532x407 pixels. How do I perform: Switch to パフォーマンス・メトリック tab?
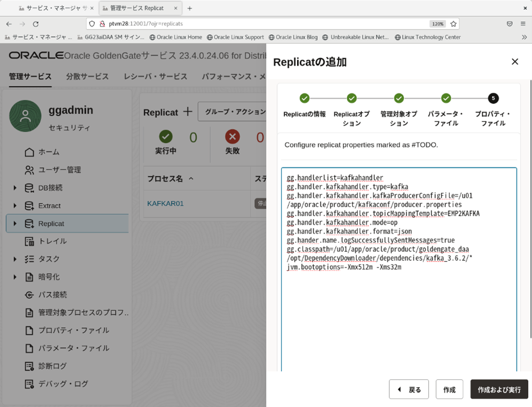[234, 76]
